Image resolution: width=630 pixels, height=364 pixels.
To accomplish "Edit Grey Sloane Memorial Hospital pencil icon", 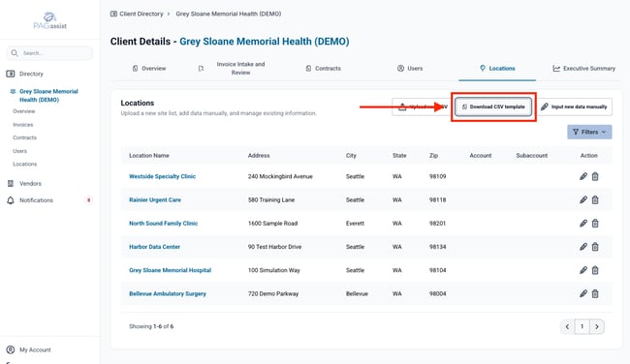I will click(x=583, y=270).
